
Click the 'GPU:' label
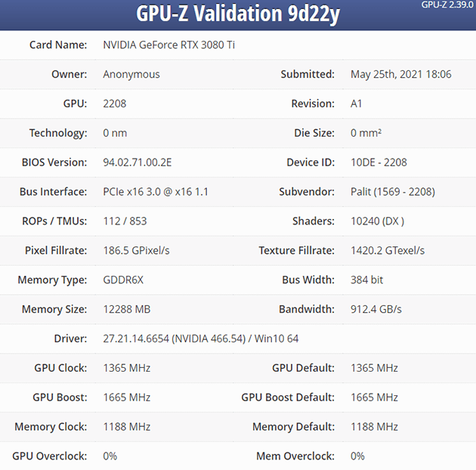point(75,104)
